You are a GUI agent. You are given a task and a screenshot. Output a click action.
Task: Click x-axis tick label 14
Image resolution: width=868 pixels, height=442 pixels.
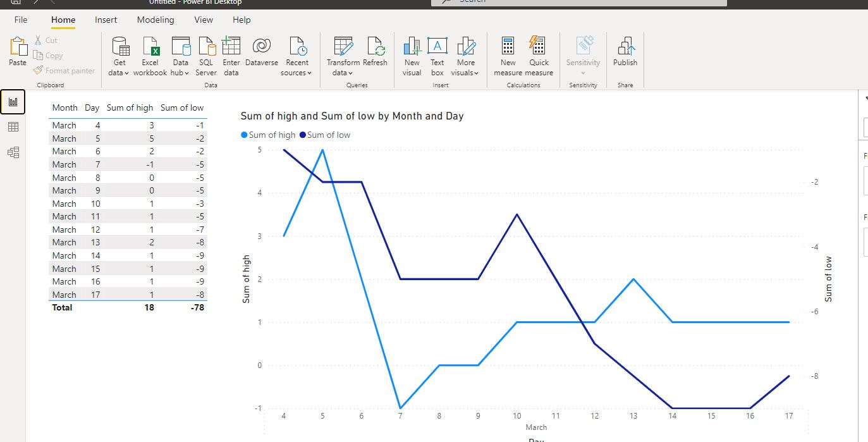pyautogui.click(x=673, y=416)
